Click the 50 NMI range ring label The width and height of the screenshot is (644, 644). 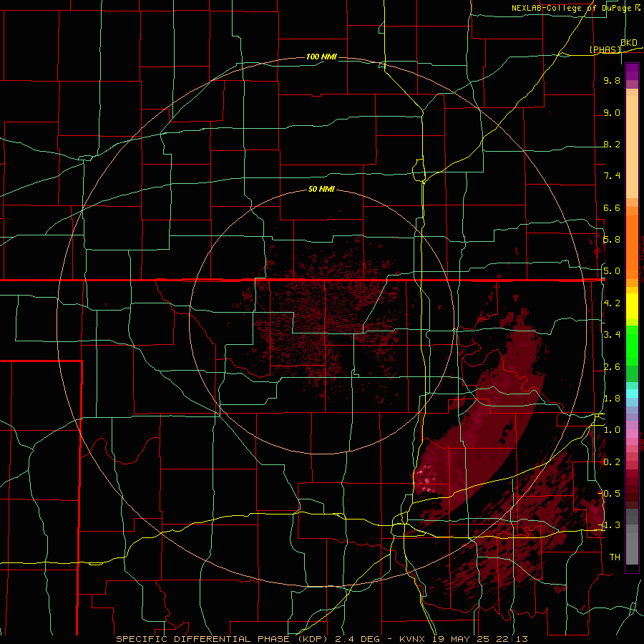coord(321,189)
